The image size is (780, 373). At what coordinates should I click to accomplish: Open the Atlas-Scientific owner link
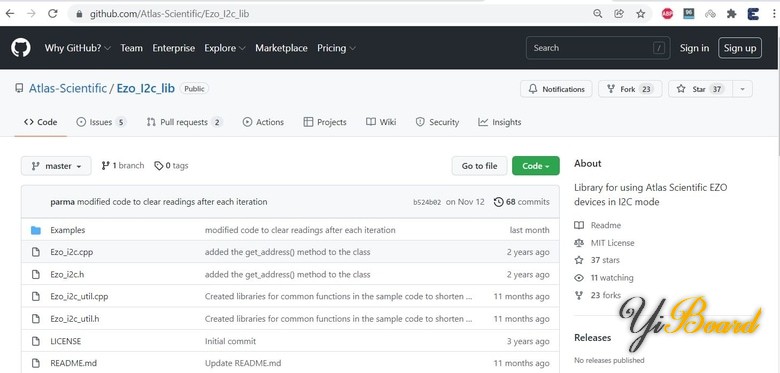click(x=68, y=89)
